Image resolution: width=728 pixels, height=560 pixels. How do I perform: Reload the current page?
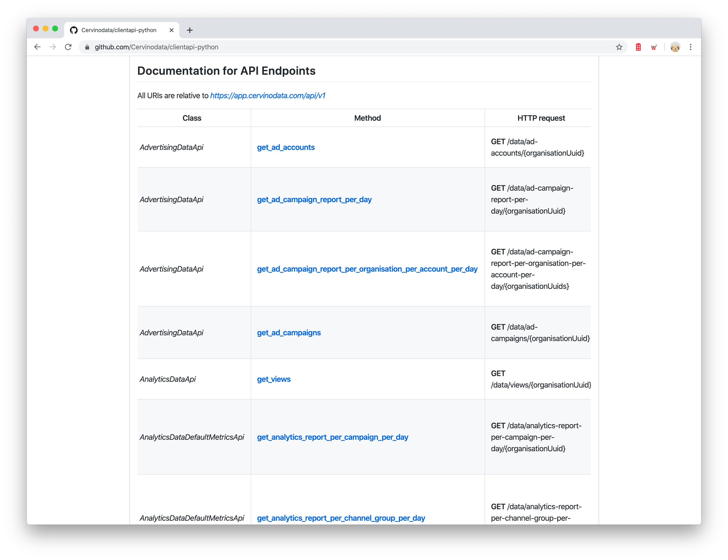68,47
